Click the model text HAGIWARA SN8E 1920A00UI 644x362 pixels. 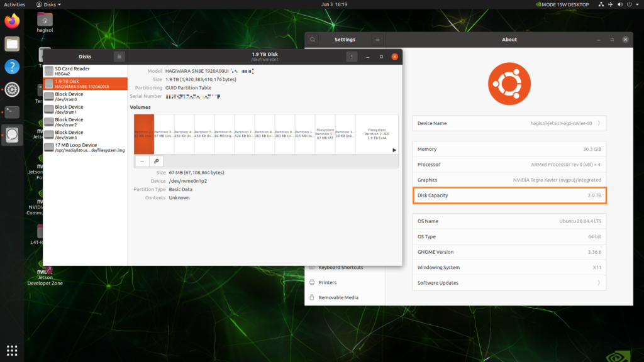pos(197,71)
